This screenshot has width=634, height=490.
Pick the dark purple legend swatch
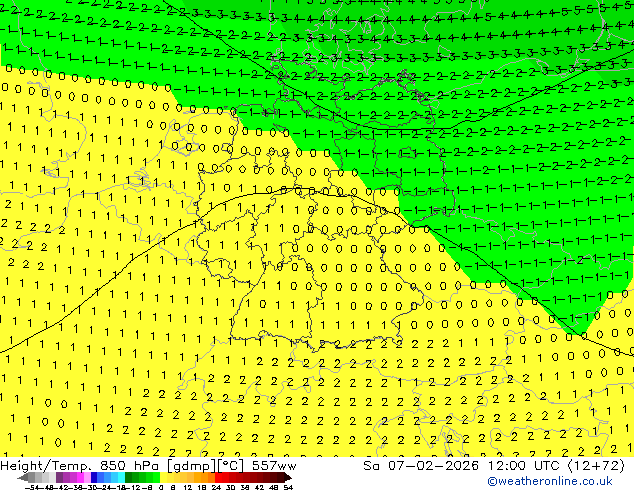pyautogui.click(x=59, y=477)
